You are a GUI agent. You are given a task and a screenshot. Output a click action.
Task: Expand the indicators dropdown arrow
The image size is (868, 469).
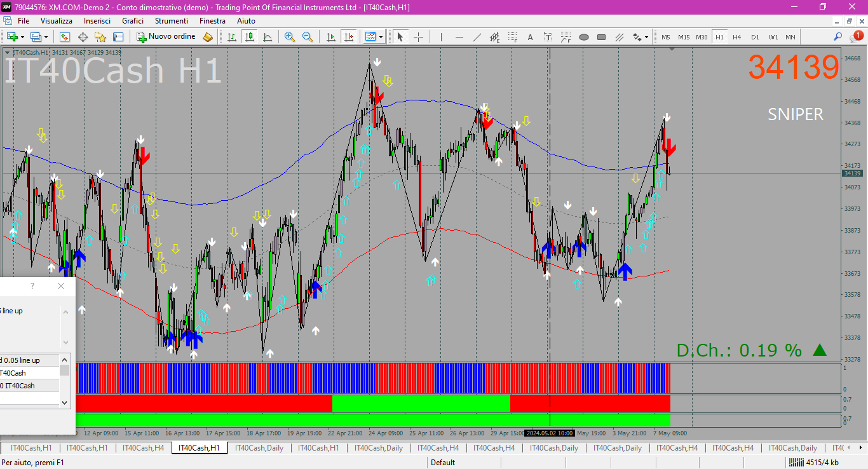tap(381, 37)
